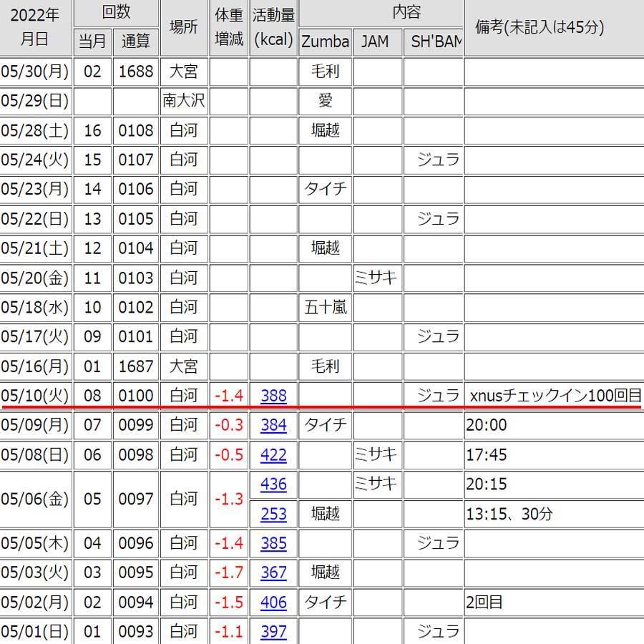Open the 406 kcal activity link

tap(273, 602)
